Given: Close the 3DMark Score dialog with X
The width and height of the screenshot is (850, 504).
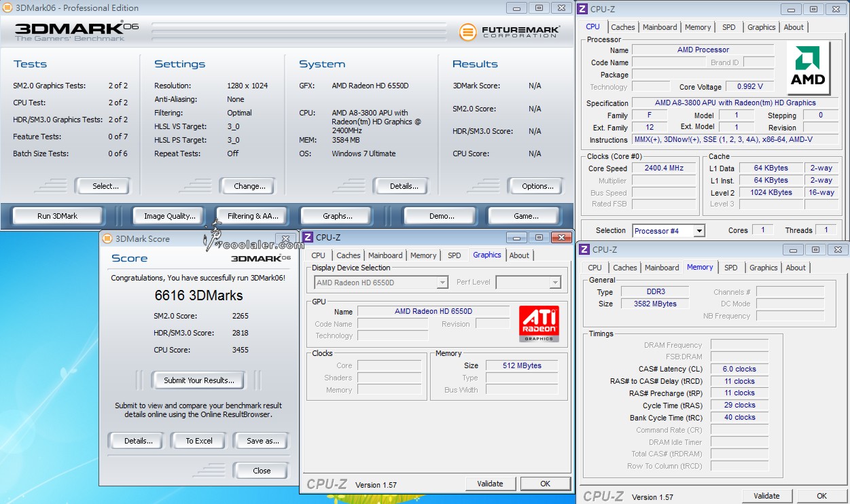Looking at the screenshot, I should click(x=286, y=239).
